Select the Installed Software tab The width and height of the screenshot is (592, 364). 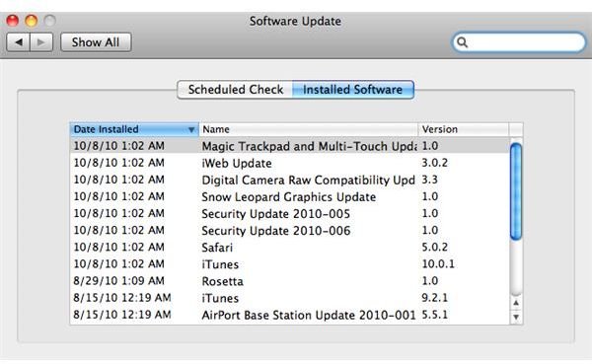coord(353,90)
